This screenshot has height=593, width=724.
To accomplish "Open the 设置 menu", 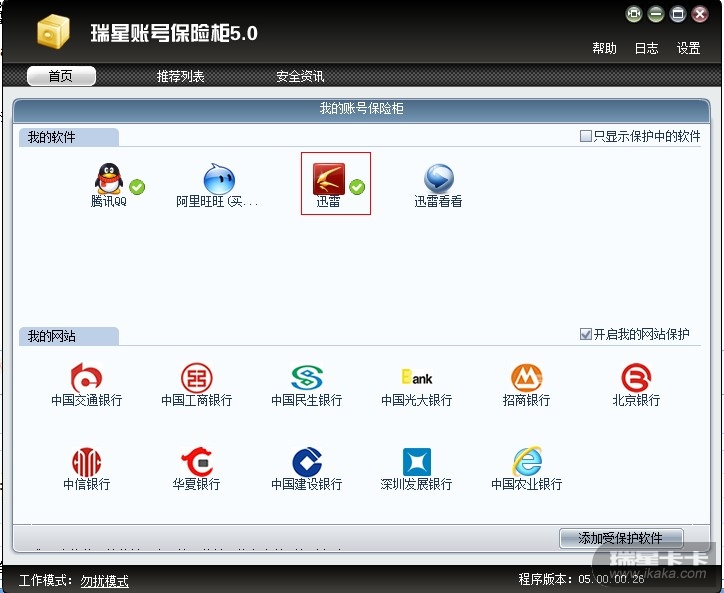I will 688,48.
